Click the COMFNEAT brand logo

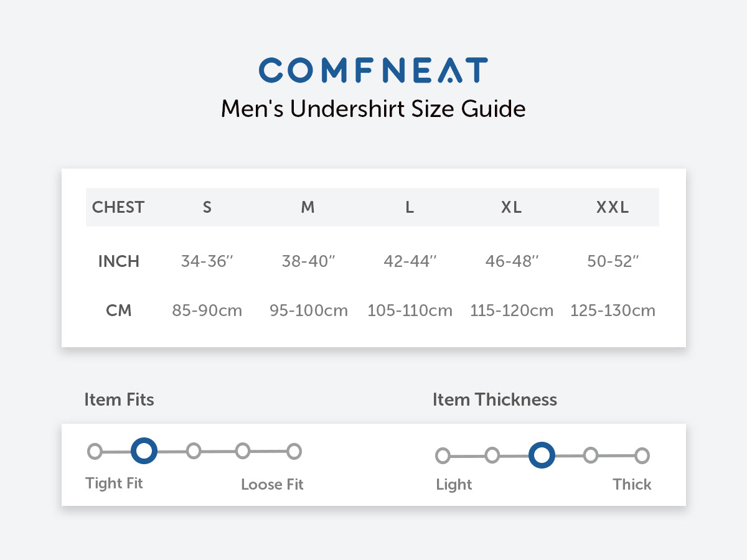tap(373, 70)
